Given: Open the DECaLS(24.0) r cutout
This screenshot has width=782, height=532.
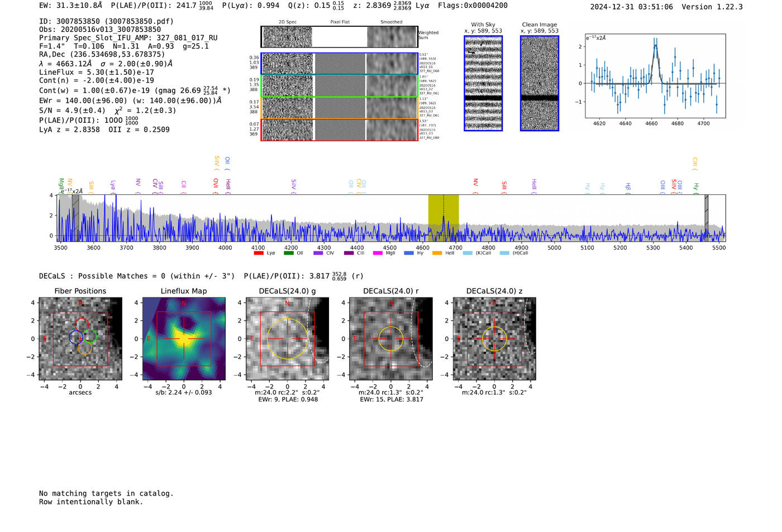Looking at the screenshot, I should click(x=391, y=338).
